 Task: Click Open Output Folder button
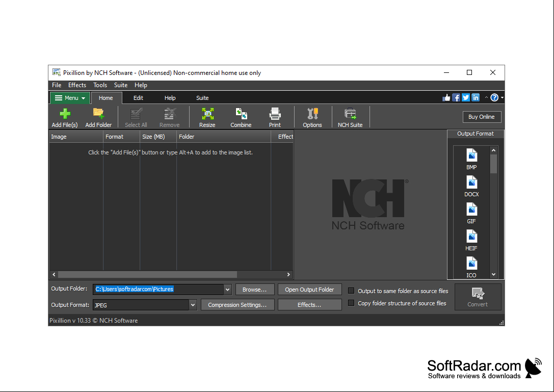(x=309, y=290)
